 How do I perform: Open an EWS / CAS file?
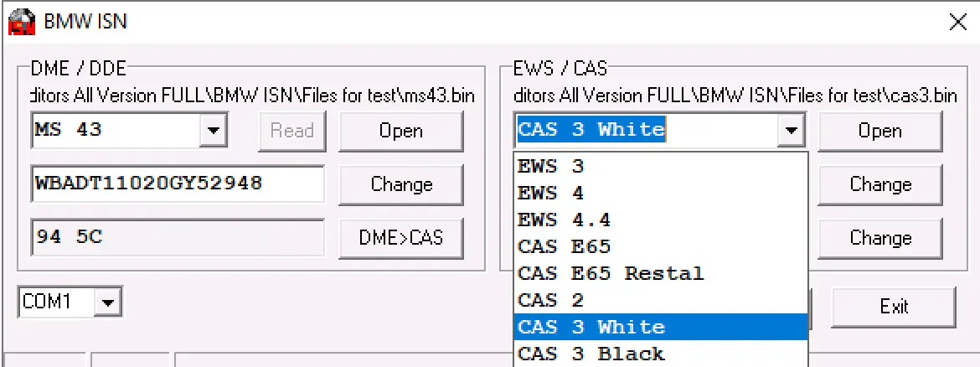[879, 131]
